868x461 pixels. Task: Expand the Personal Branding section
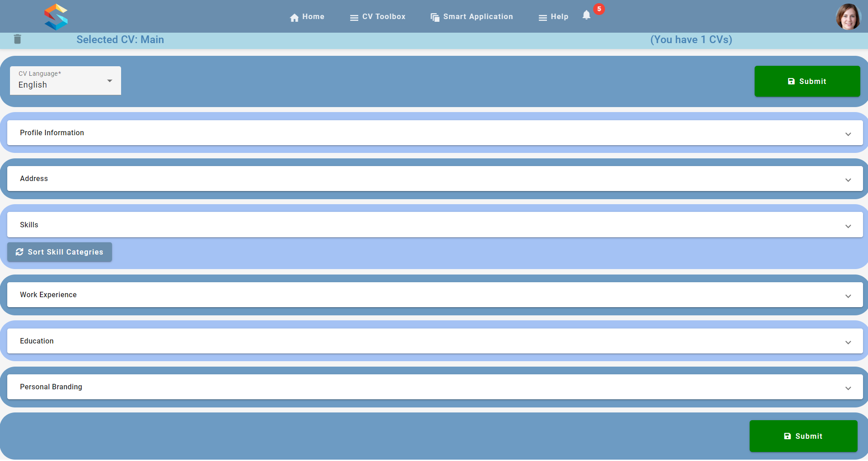tap(435, 387)
